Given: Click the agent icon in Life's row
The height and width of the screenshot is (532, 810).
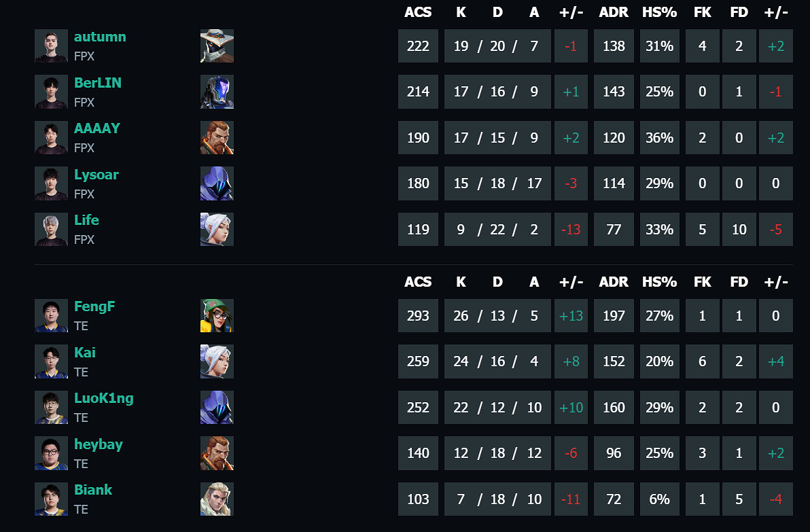Looking at the screenshot, I should point(217,230).
